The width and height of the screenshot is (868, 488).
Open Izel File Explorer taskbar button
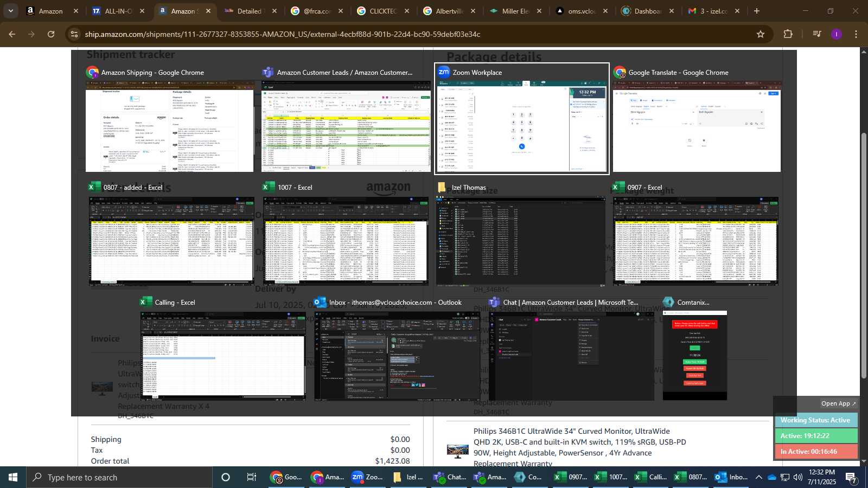point(408,477)
